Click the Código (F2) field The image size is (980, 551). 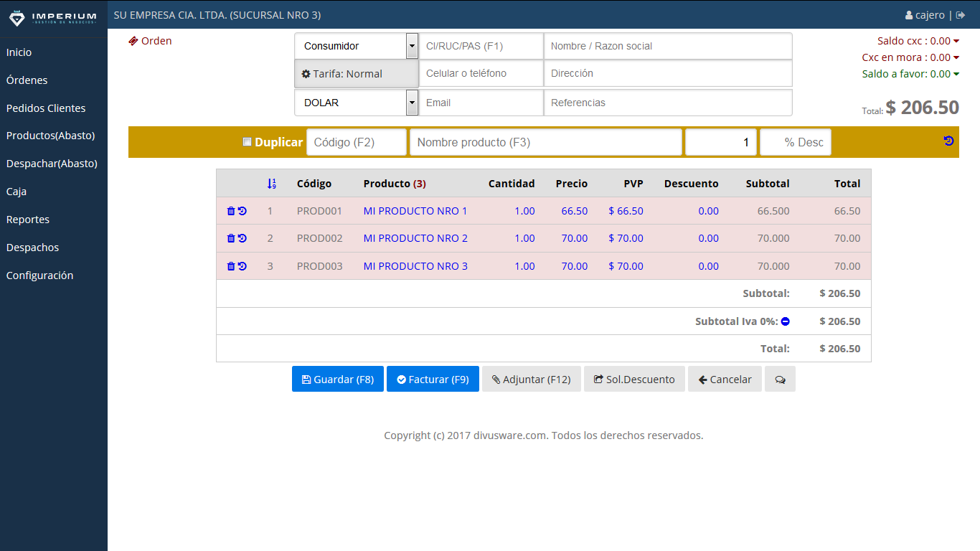pos(357,142)
